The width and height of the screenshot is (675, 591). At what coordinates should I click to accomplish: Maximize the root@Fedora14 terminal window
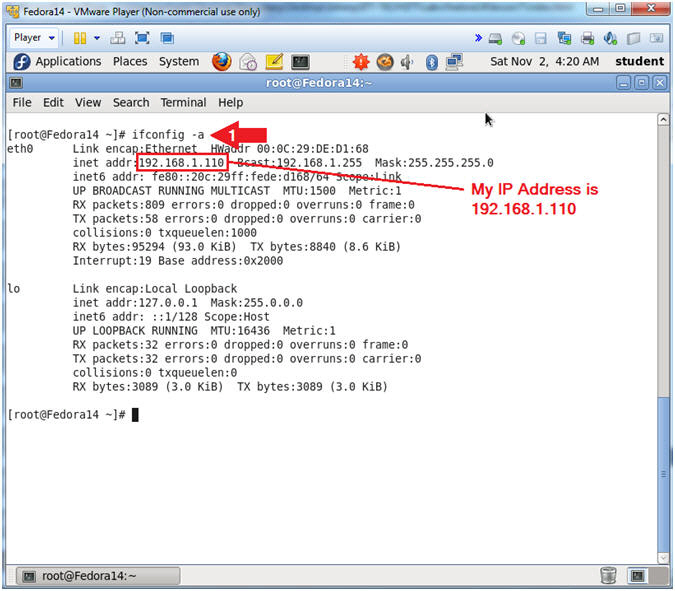point(641,83)
